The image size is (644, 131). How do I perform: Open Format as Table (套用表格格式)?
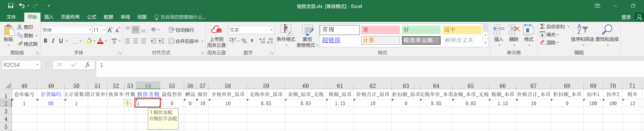(x=307, y=36)
